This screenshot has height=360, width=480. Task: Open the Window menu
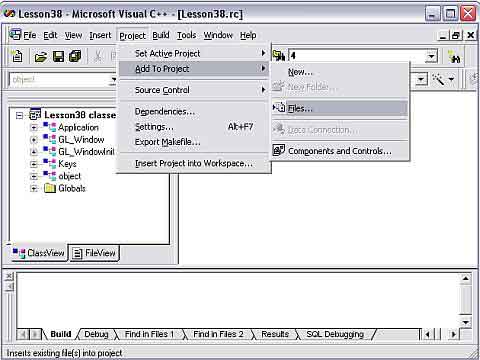coord(218,35)
